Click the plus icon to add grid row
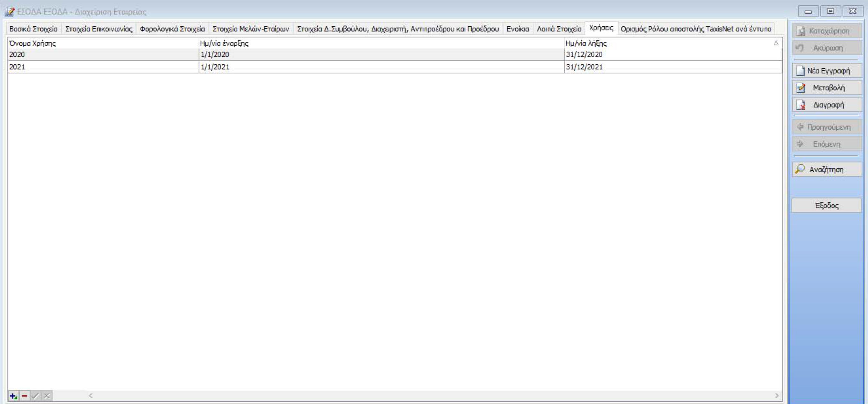Screen dimensions: 868x404 pyautogui.click(x=13, y=396)
